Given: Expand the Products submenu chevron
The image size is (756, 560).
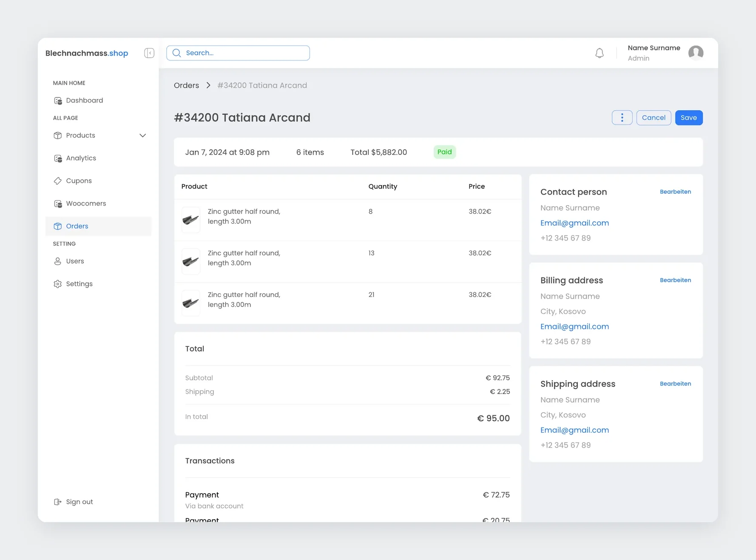Looking at the screenshot, I should coord(143,135).
